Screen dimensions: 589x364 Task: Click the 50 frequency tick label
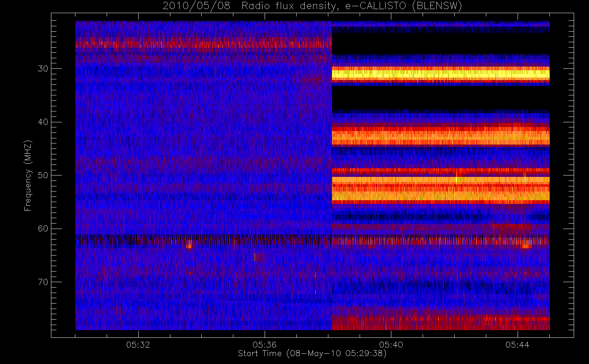(x=43, y=175)
